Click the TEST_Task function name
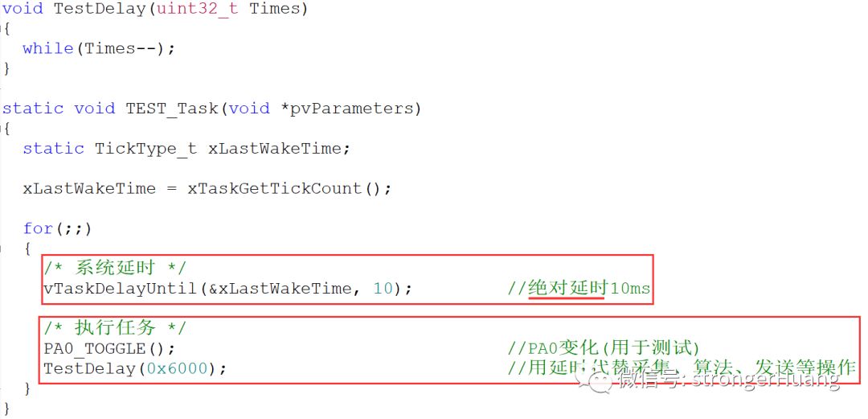Screen dimensions: 868x419 click(172, 109)
